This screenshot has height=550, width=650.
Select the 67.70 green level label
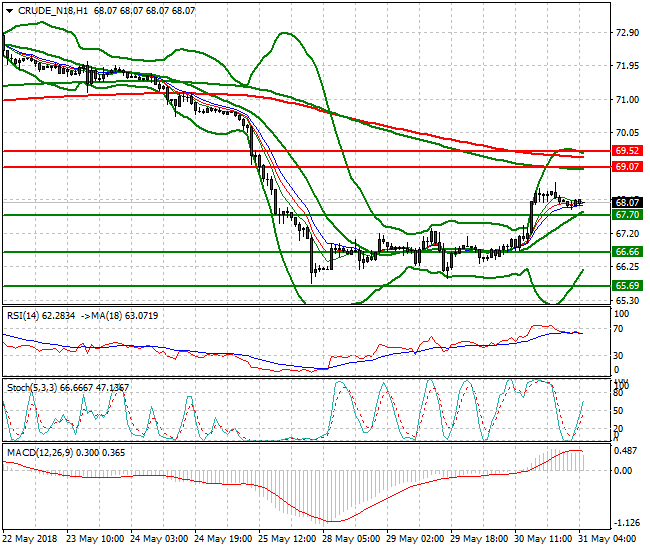coord(627,215)
